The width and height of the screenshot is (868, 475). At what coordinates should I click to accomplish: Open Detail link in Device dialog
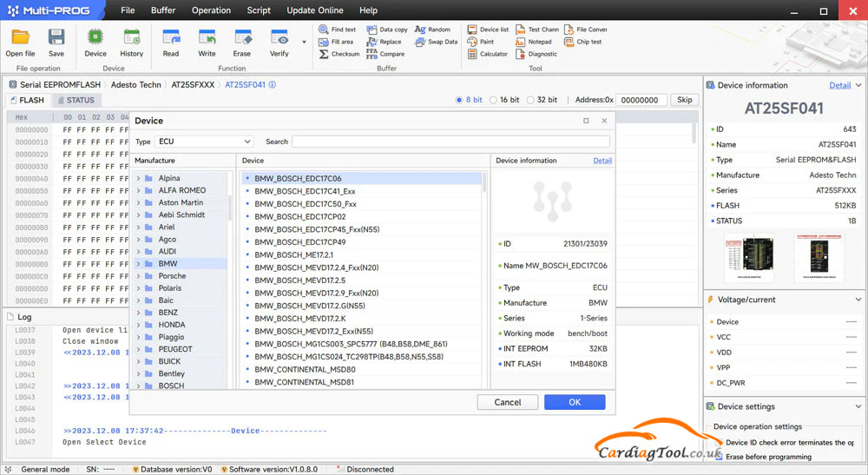click(x=602, y=161)
